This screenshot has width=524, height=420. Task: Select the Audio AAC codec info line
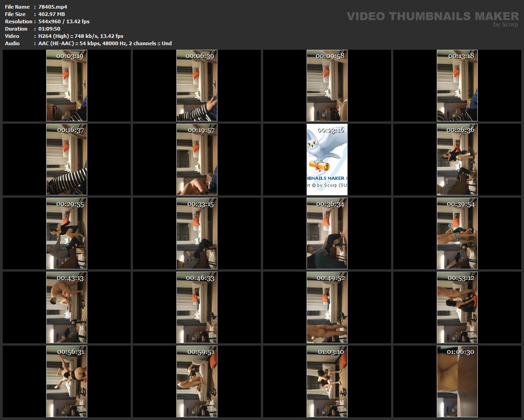(105, 43)
